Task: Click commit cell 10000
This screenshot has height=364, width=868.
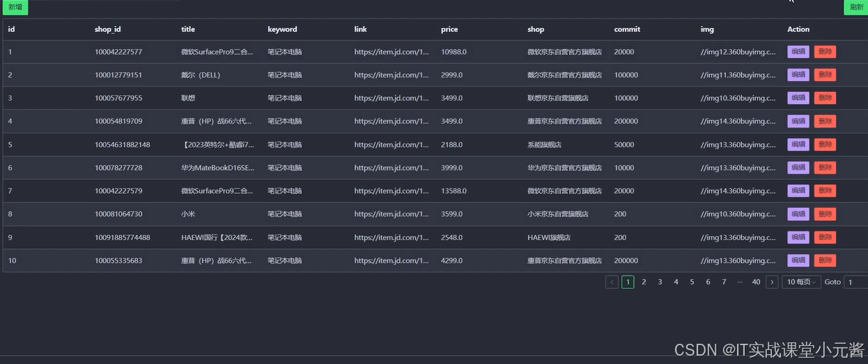Action: (x=624, y=167)
